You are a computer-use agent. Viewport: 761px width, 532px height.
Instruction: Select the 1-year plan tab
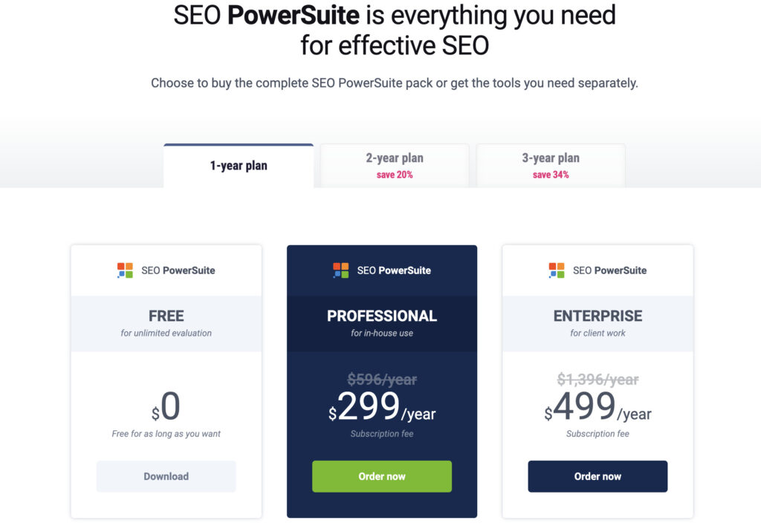238,166
